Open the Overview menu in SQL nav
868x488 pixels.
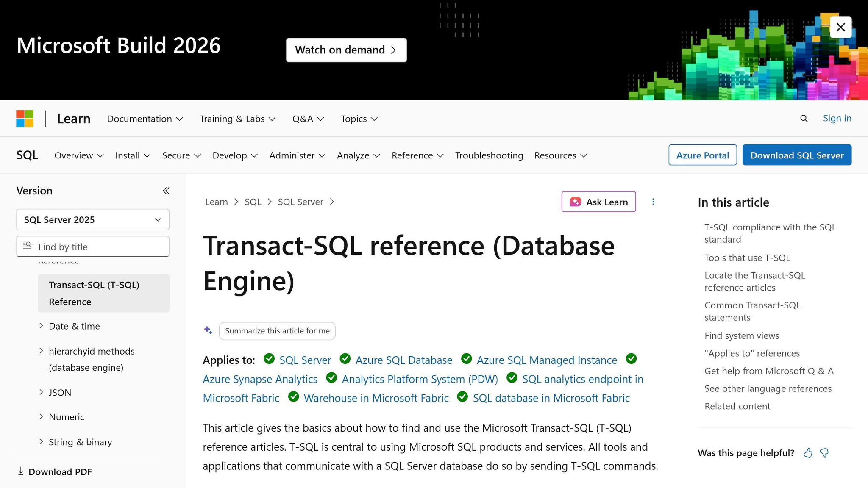pyautogui.click(x=79, y=155)
